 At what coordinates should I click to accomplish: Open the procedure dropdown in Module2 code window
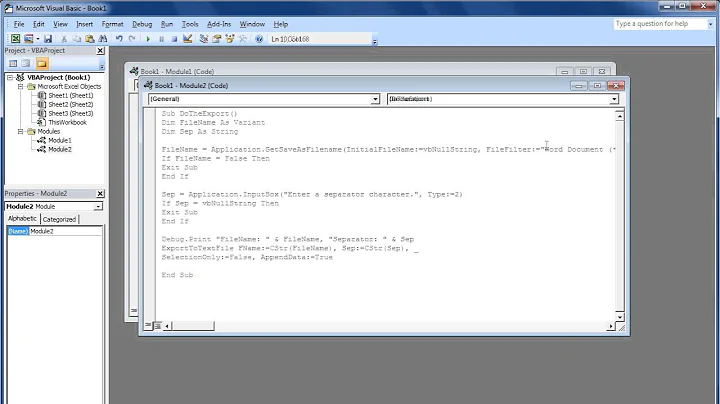614,99
